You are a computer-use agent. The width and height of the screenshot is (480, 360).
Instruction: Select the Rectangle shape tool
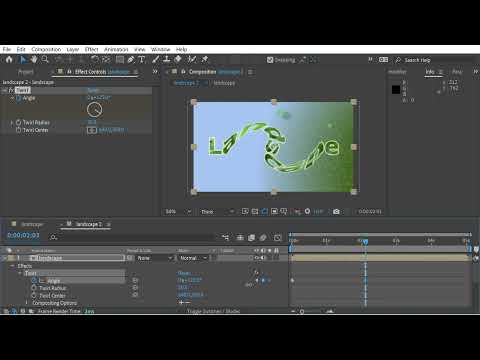120,60
